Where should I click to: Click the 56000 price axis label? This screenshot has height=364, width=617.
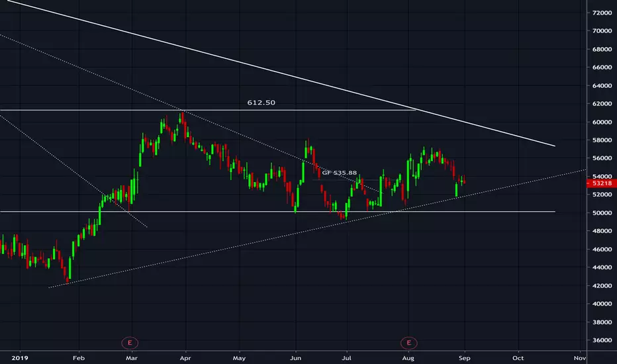click(602, 158)
